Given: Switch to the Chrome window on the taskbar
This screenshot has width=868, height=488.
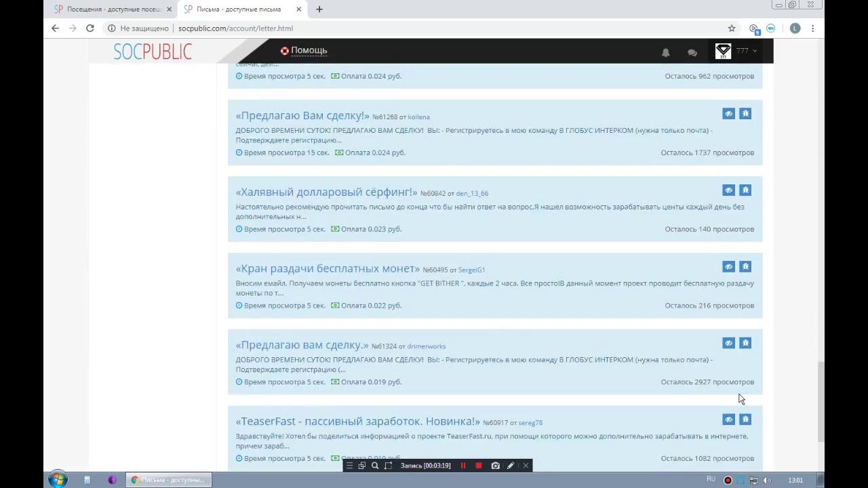Looking at the screenshot, I should click(168, 480).
